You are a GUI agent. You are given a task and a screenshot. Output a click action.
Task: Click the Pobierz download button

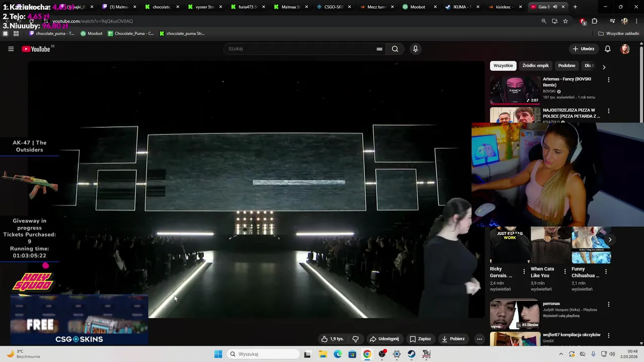[x=453, y=339]
